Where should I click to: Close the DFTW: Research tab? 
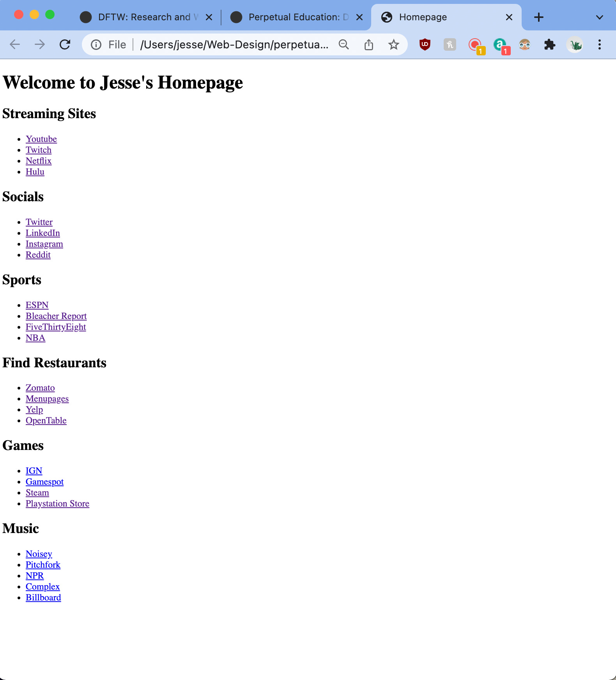coord(209,17)
